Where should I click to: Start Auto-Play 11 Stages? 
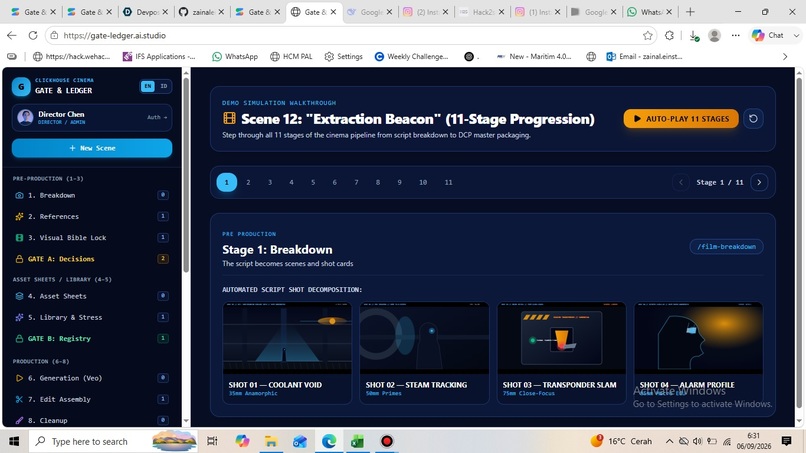[x=681, y=119]
